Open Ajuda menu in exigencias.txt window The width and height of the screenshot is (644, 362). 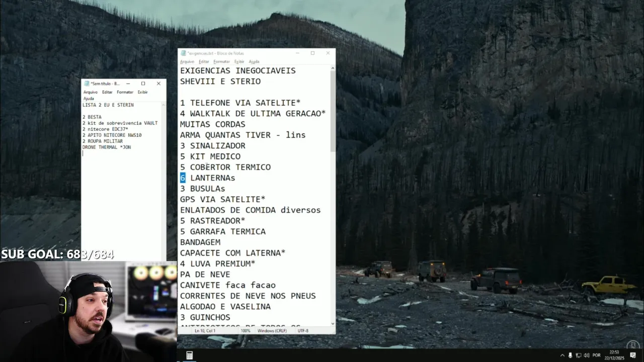pyautogui.click(x=254, y=61)
